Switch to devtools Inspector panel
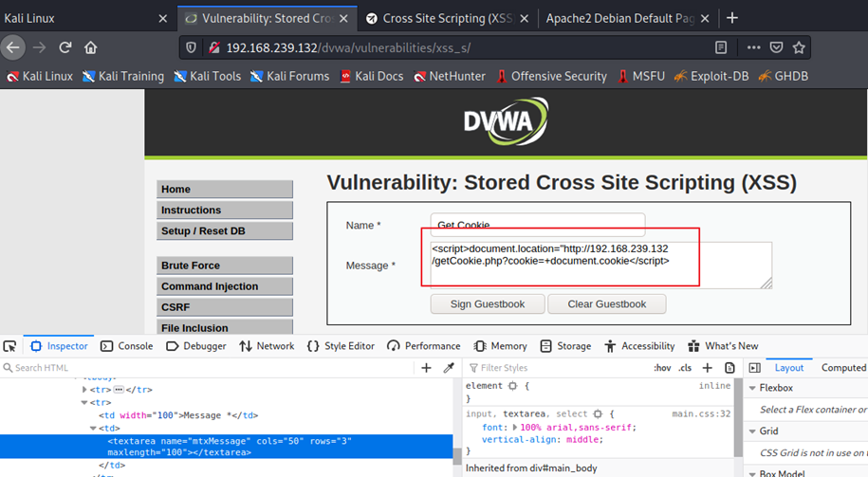The width and height of the screenshot is (868, 477). 59,346
